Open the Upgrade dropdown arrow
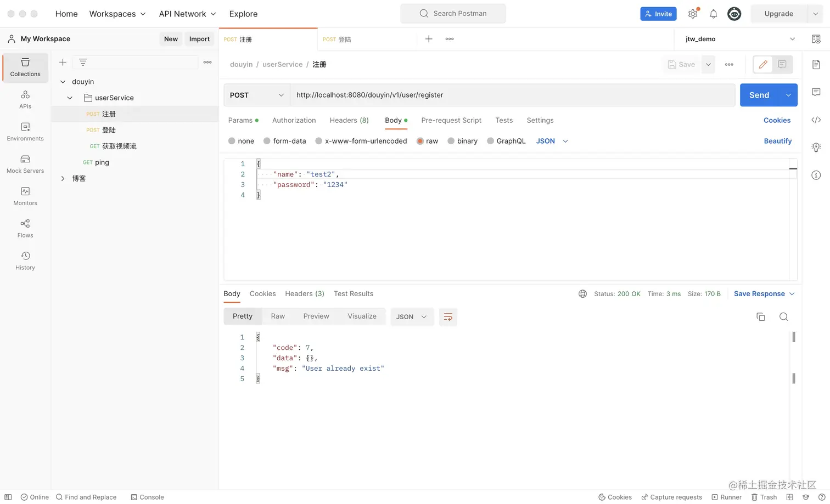830x504 pixels. coord(815,14)
